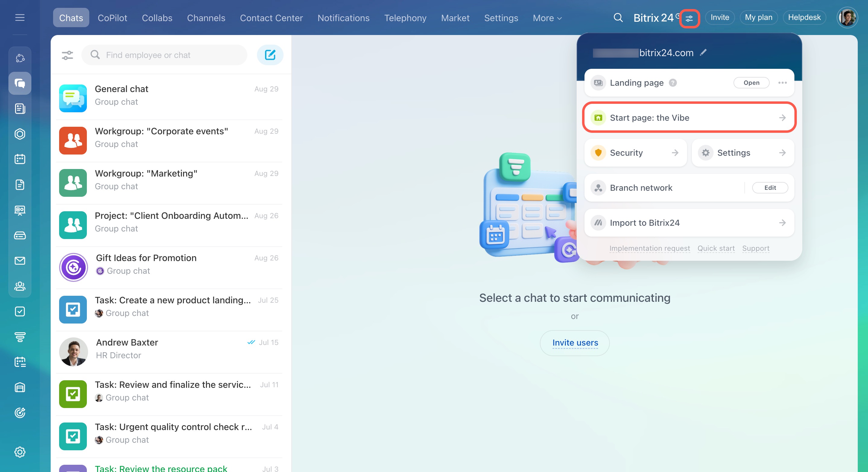868x472 pixels.
Task: Click Edit for Branch network
Action: (x=770, y=187)
